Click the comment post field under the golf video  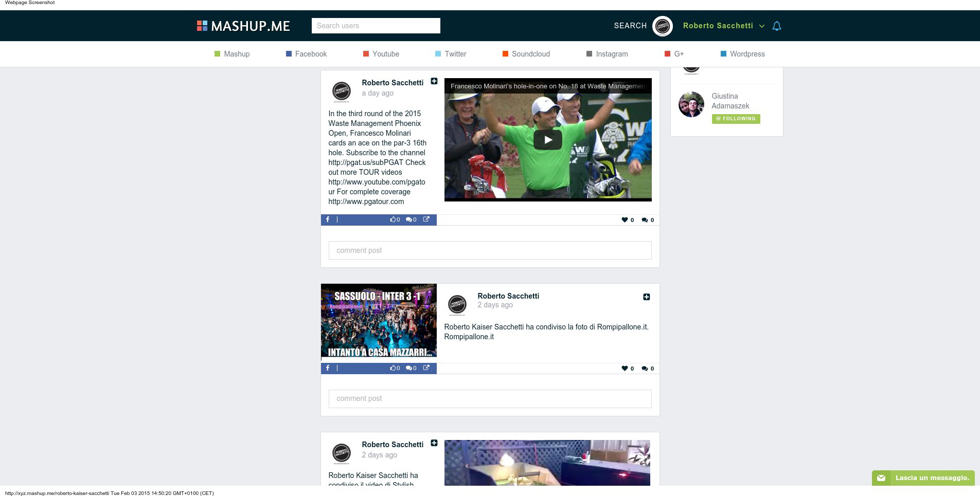click(490, 250)
